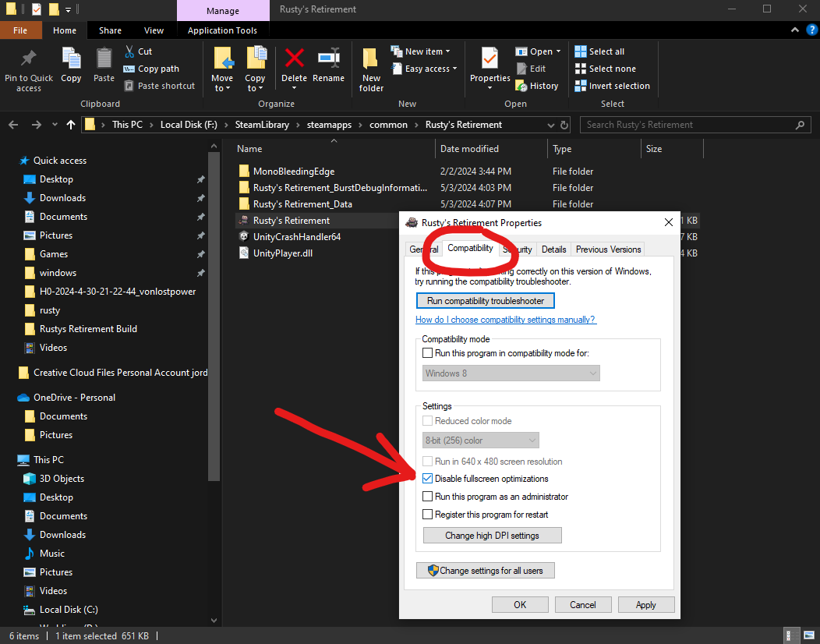
Task: Open the Previous Versions tab in Properties
Action: [608, 249]
